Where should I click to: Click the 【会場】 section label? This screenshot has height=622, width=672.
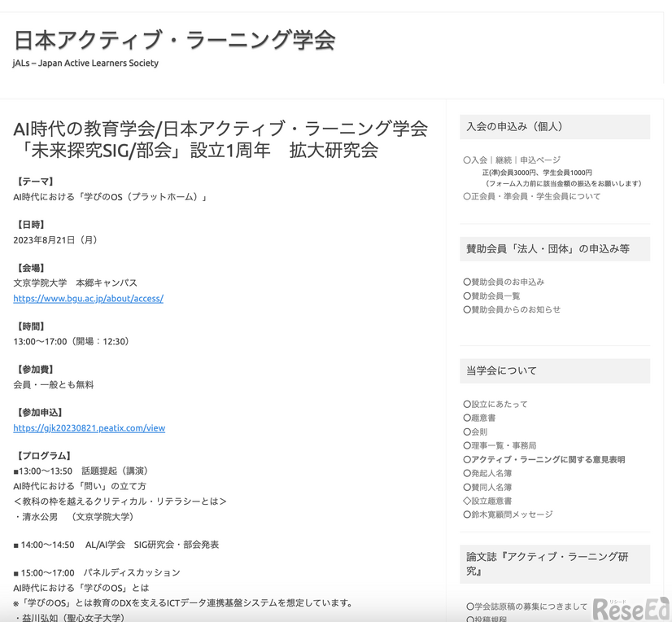click(29, 268)
